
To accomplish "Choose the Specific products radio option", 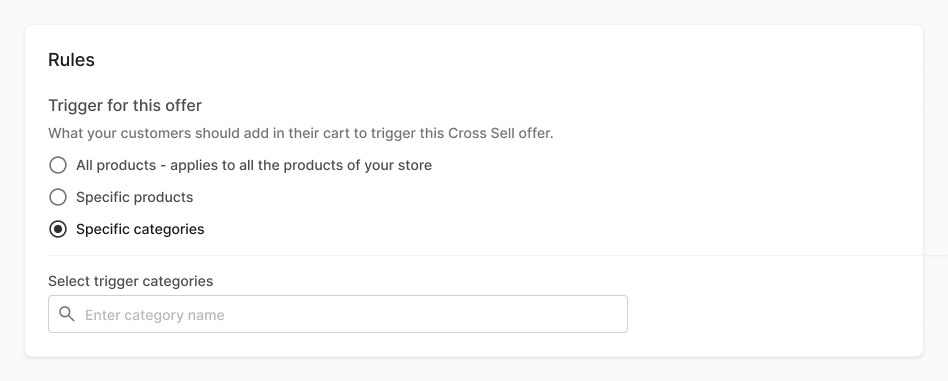I will (x=58, y=197).
